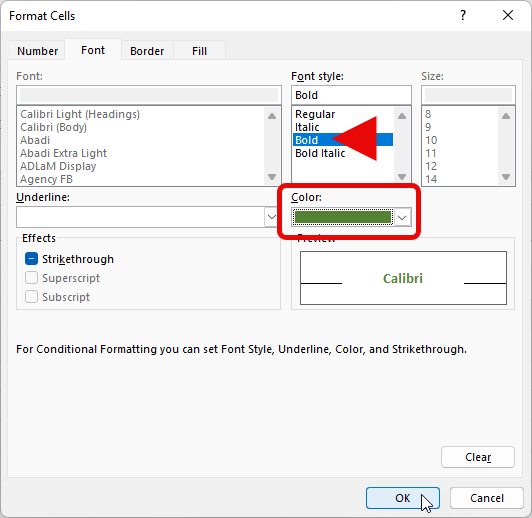The width and height of the screenshot is (532, 518).
Task: Click the green font color swatch
Action: 343,217
